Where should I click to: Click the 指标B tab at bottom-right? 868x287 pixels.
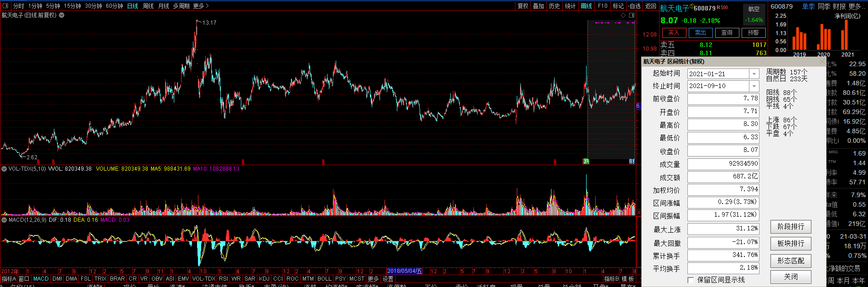(611, 279)
